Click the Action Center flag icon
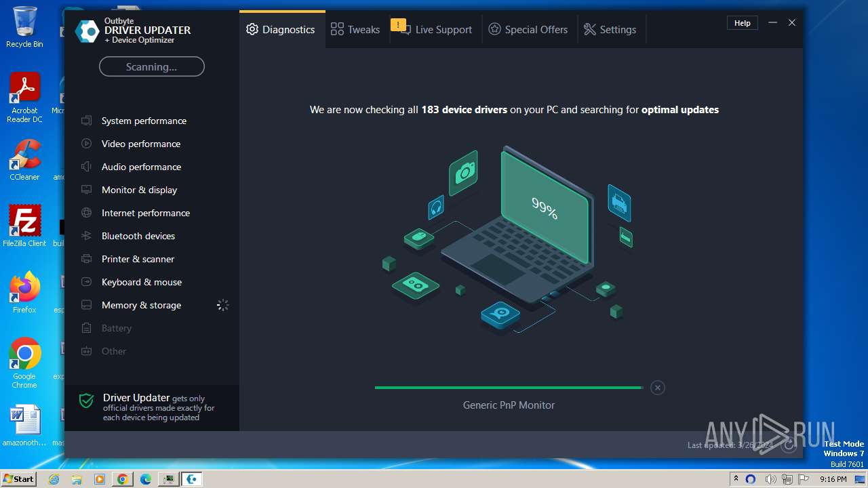This screenshot has height=488, width=868. tap(802, 479)
